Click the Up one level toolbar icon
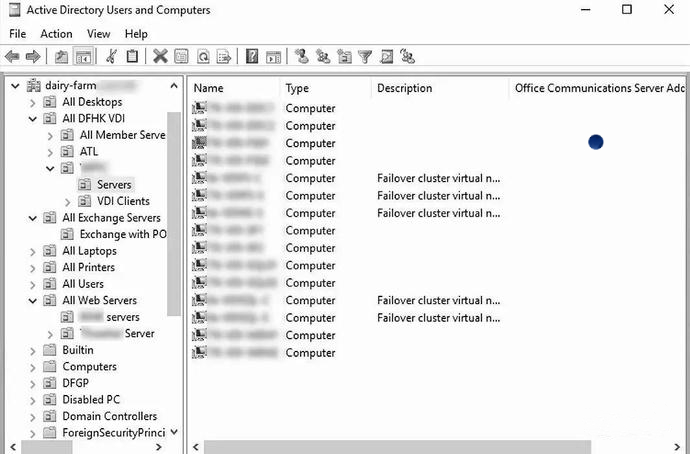The image size is (690, 454). [x=62, y=57]
